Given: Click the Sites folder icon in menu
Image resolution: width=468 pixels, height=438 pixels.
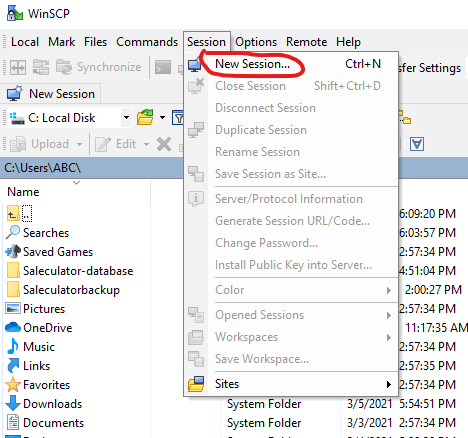Looking at the screenshot, I should [196, 384].
